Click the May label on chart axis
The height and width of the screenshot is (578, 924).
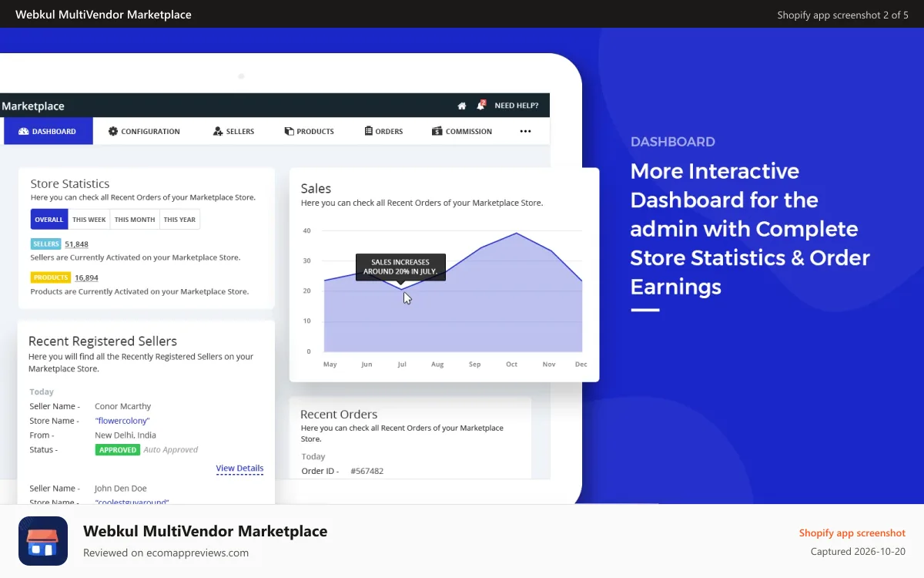pyautogui.click(x=330, y=364)
